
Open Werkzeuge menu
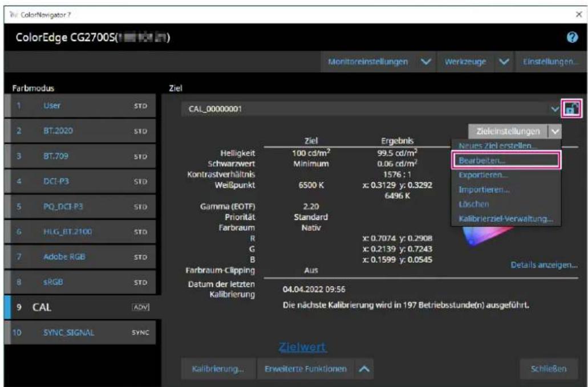pos(465,62)
